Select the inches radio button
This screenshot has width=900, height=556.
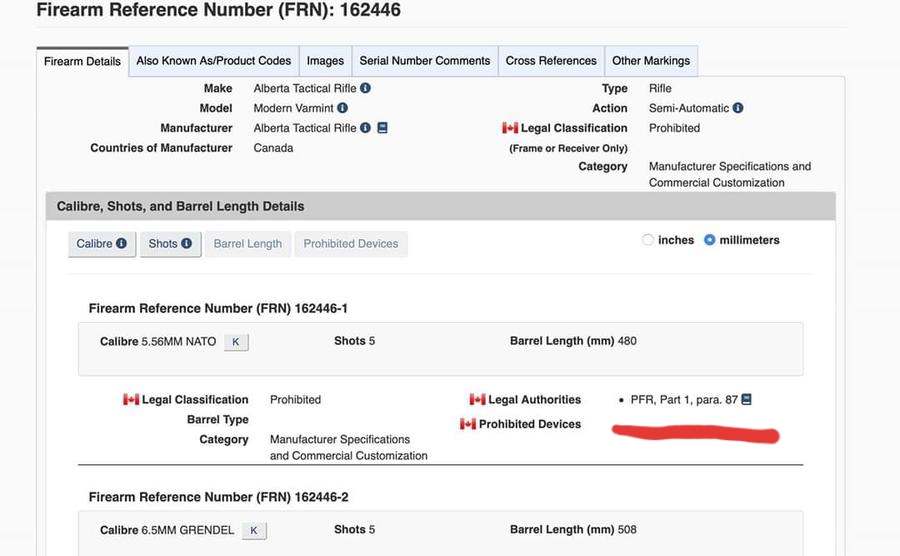click(648, 240)
